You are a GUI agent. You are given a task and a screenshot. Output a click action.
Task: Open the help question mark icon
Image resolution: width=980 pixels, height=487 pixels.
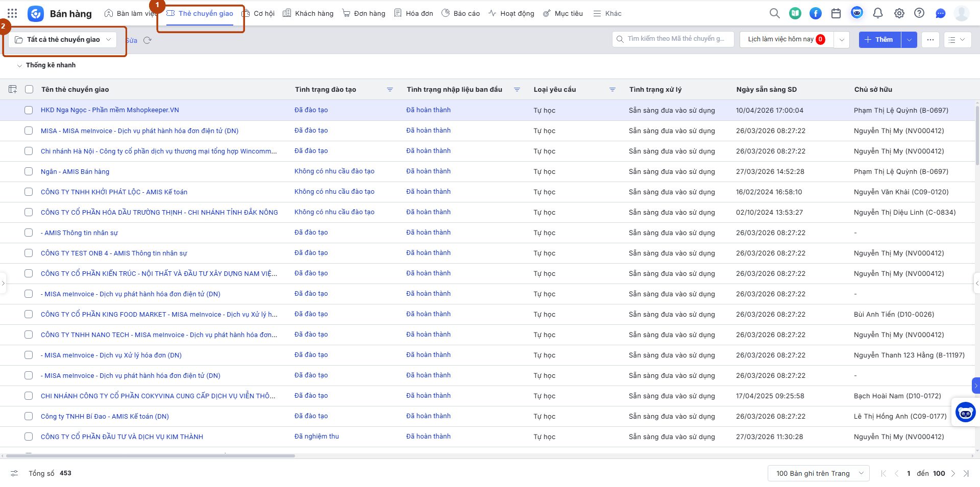point(919,13)
